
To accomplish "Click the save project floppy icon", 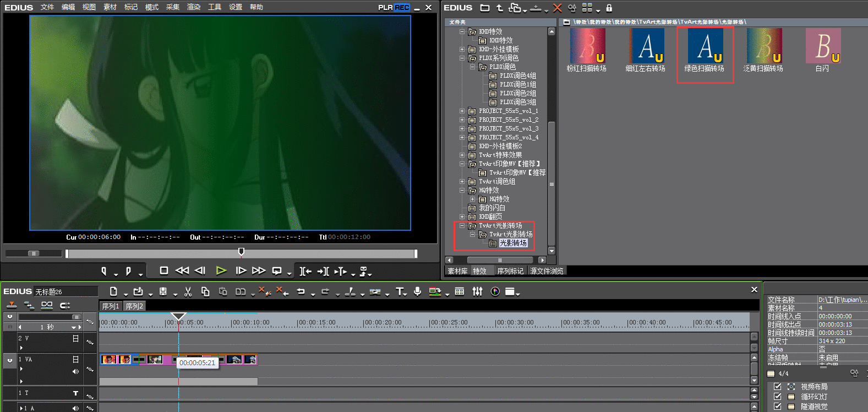I will [163, 291].
